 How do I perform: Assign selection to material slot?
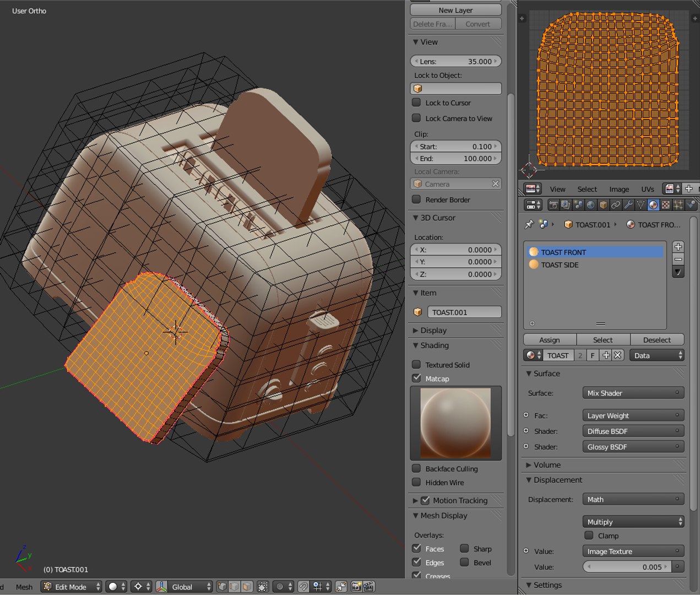tap(550, 339)
